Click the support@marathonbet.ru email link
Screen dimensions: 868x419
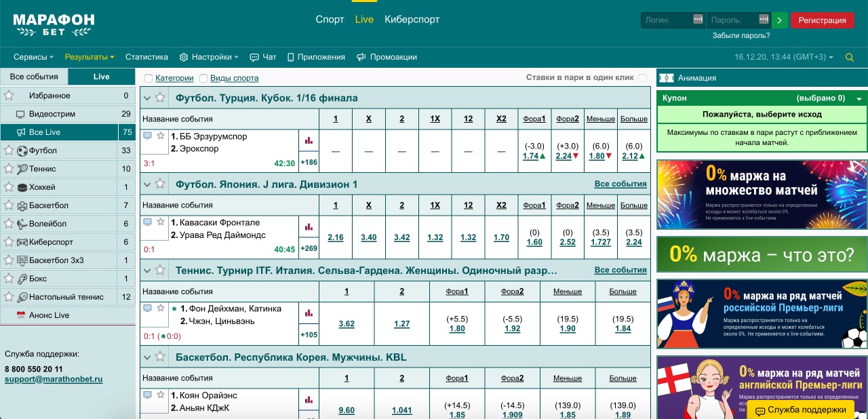pos(54,380)
